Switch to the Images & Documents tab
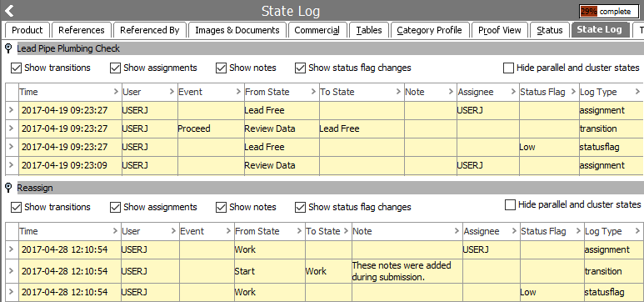This screenshot has height=302, width=644. pyautogui.click(x=237, y=30)
